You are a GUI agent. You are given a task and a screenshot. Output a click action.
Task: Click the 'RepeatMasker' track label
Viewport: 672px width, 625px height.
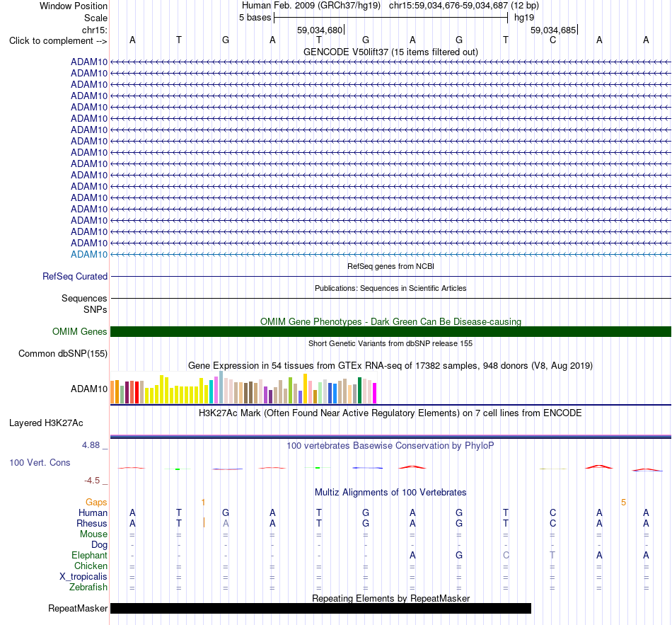pyautogui.click(x=78, y=608)
